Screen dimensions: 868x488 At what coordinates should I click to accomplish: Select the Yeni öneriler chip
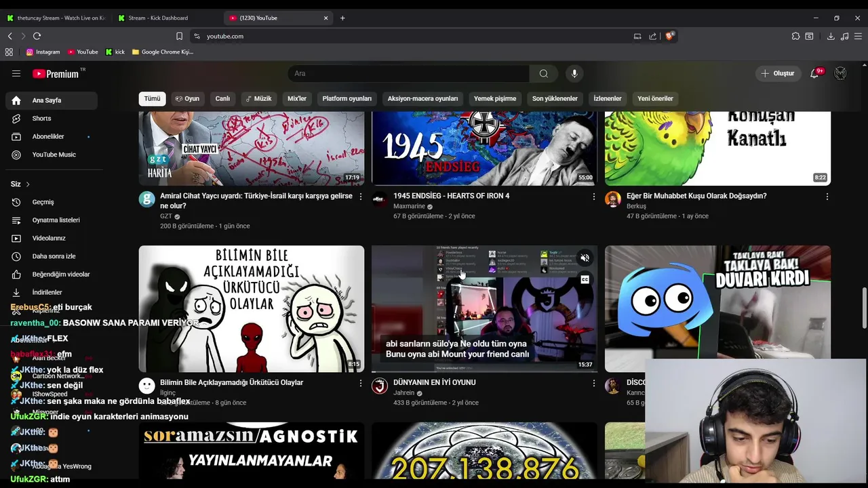[655, 98]
